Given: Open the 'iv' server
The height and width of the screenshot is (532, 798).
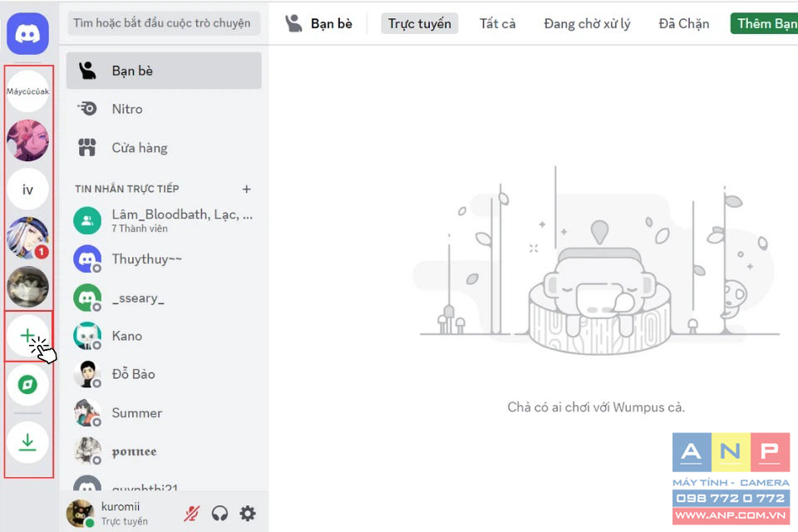Looking at the screenshot, I should (x=27, y=190).
